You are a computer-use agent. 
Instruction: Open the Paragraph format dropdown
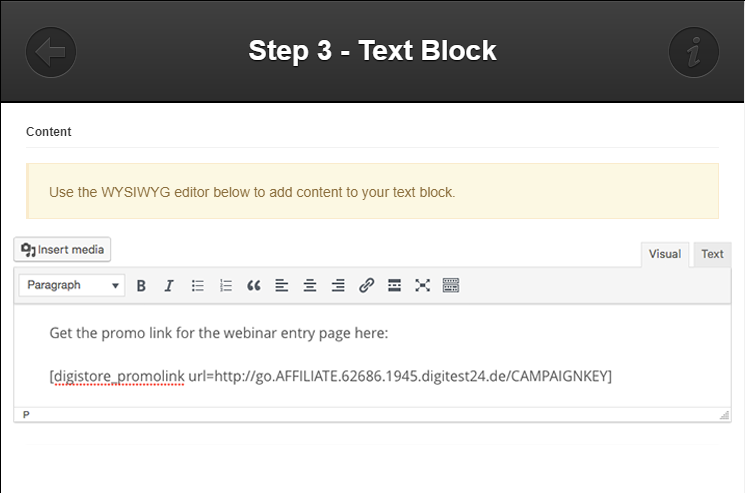tap(73, 286)
